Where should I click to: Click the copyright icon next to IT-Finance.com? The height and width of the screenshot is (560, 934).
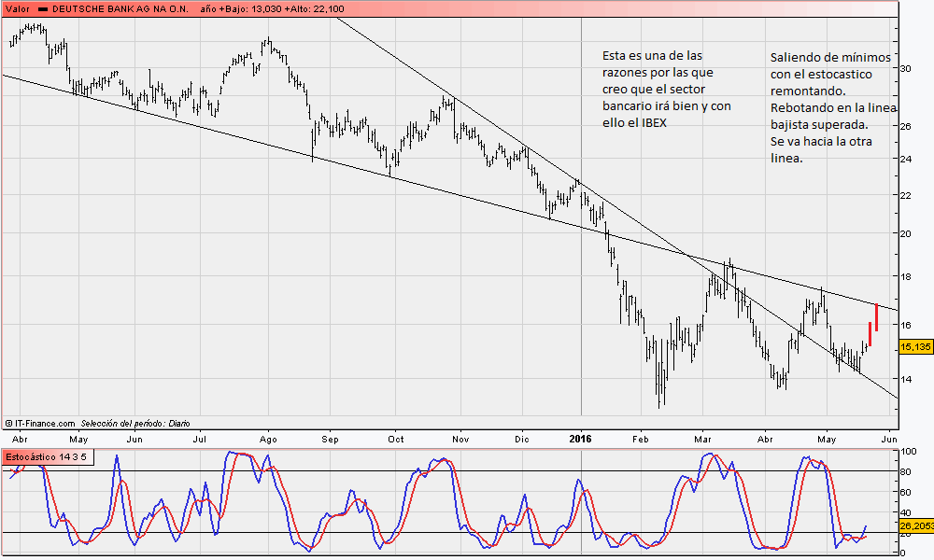[x=9, y=423]
